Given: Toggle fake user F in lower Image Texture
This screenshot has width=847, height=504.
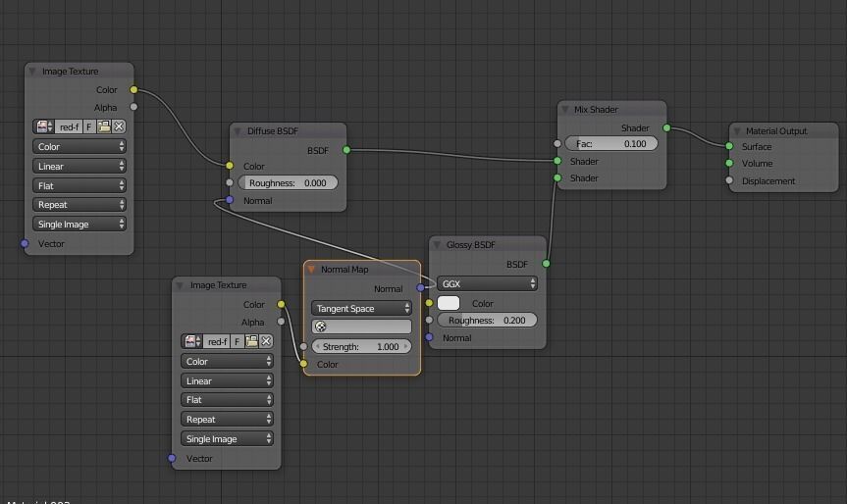Looking at the screenshot, I should (x=238, y=341).
